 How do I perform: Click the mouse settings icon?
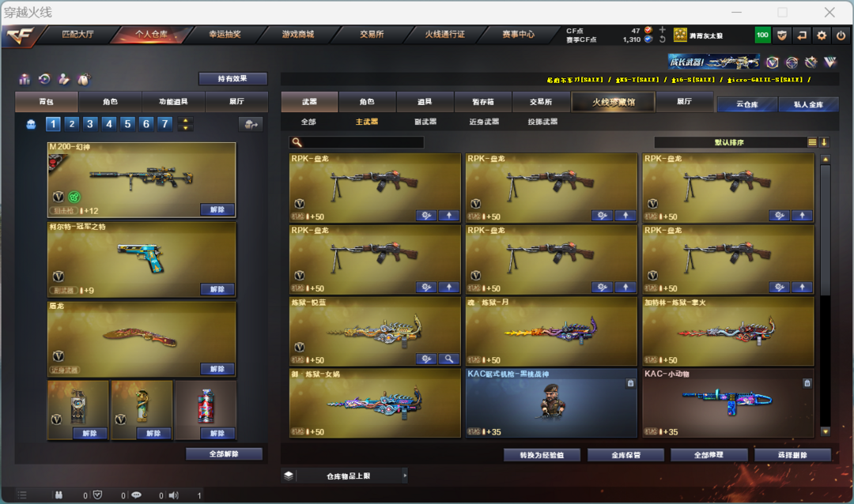pyautogui.click(x=83, y=80)
